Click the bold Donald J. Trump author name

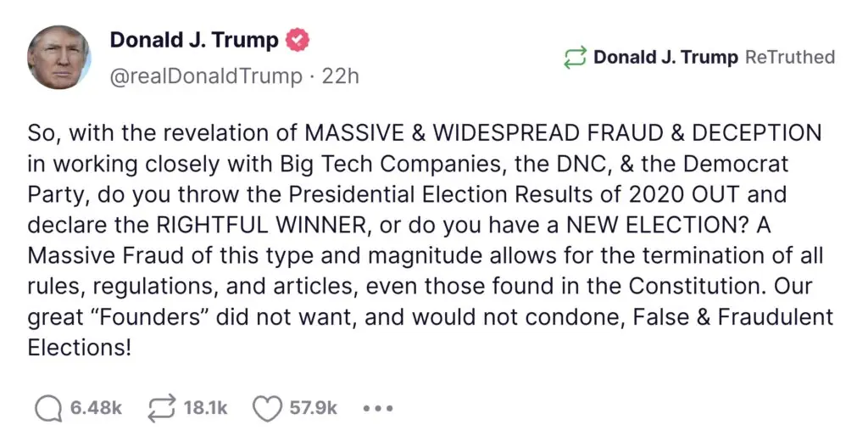pos(194,40)
